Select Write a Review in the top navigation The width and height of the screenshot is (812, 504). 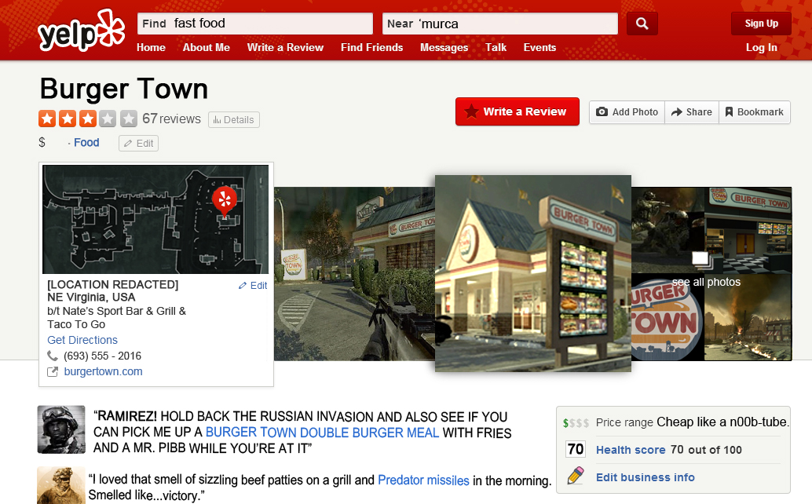click(285, 48)
